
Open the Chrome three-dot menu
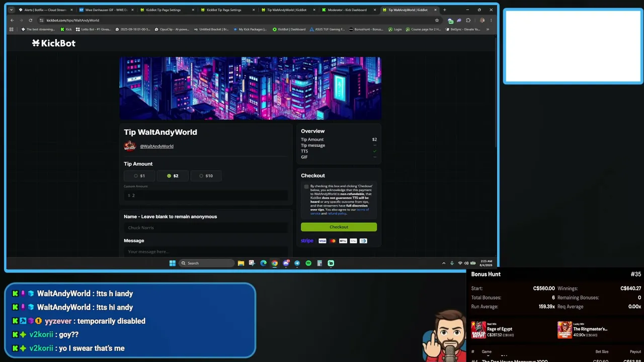coord(491,20)
